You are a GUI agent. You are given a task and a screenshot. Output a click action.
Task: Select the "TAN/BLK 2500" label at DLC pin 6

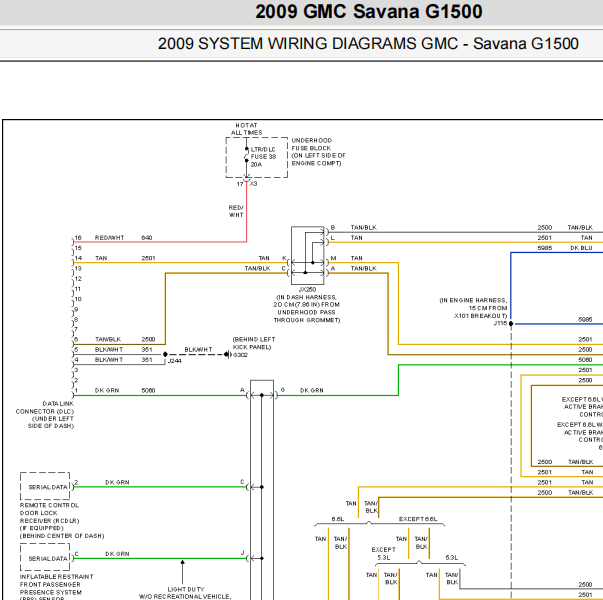tap(125, 339)
